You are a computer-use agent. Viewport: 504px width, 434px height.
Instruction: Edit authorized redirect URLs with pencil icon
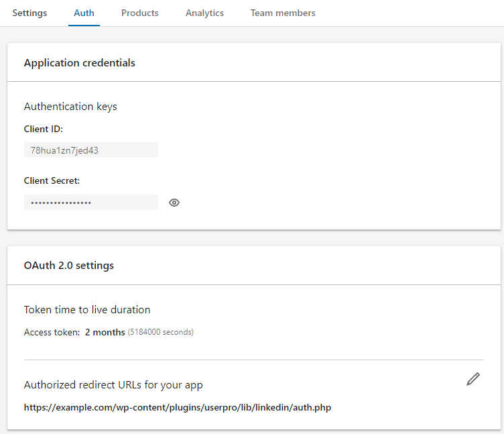[x=473, y=379]
